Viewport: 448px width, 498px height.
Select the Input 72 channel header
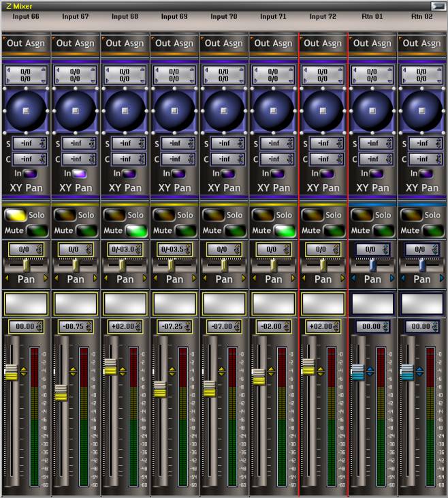pos(323,16)
